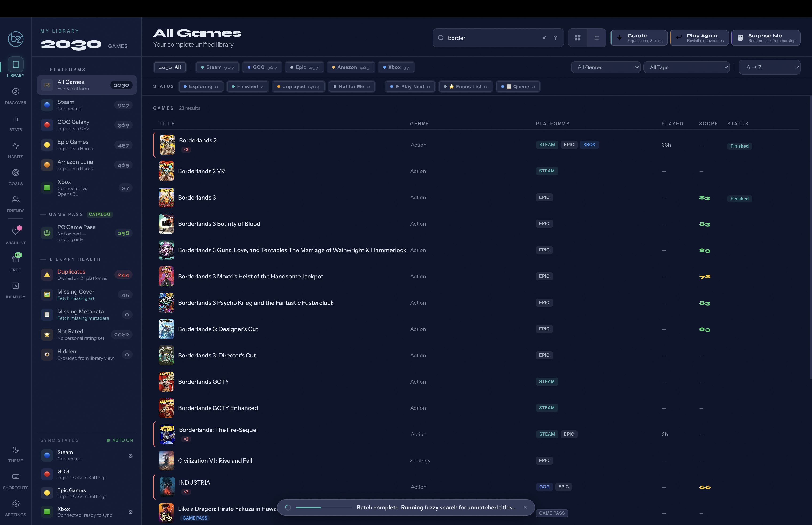This screenshot has width=812, height=525.
Task: Open the Game Pass CATALOG badge
Action: click(99, 214)
